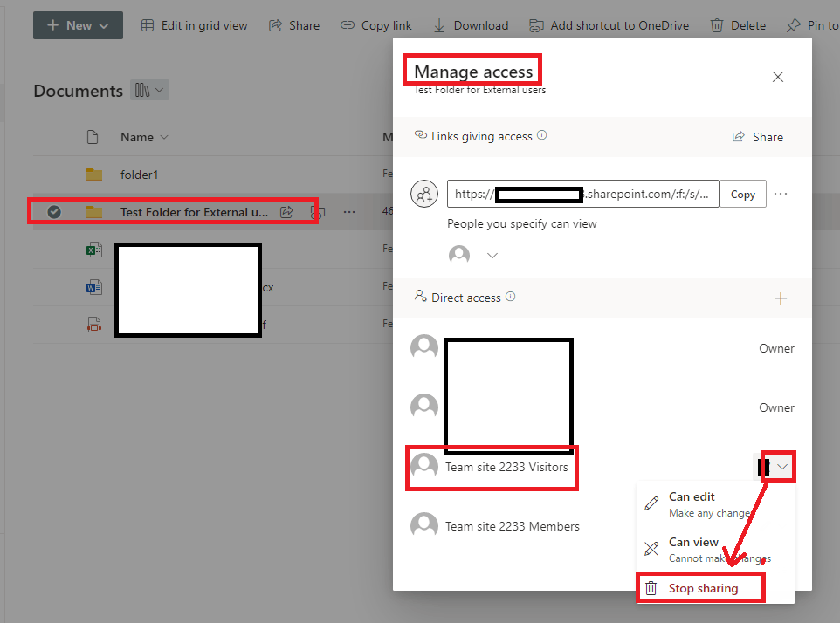Screen dimensions: 840x623
Task: Click the Links giving access info icon
Action: [x=542, y=135]
